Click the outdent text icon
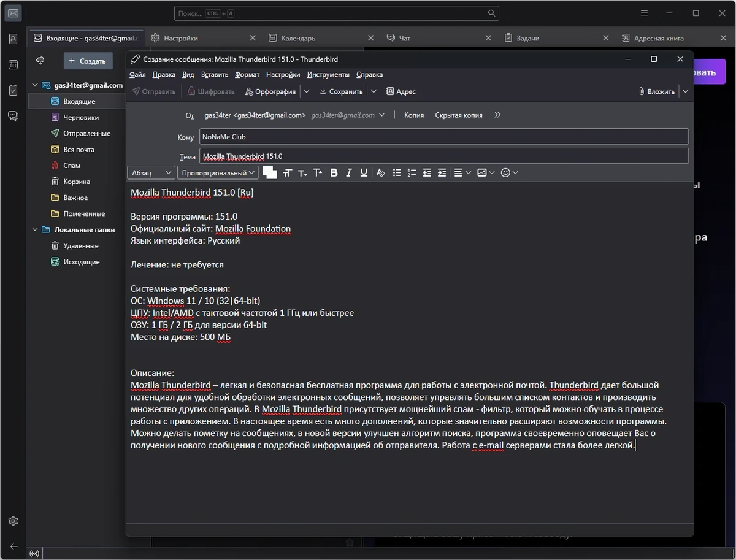The image size is (736, 560). [427, 173]
